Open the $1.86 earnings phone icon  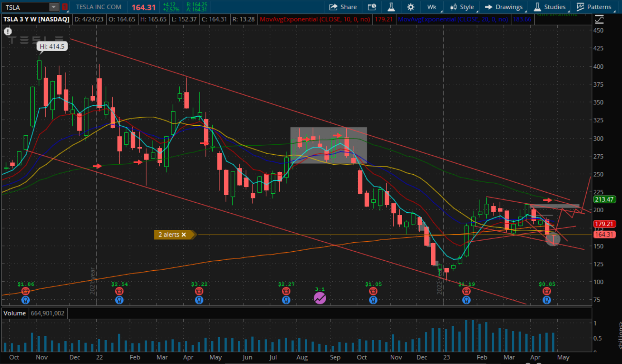(25, 291)
